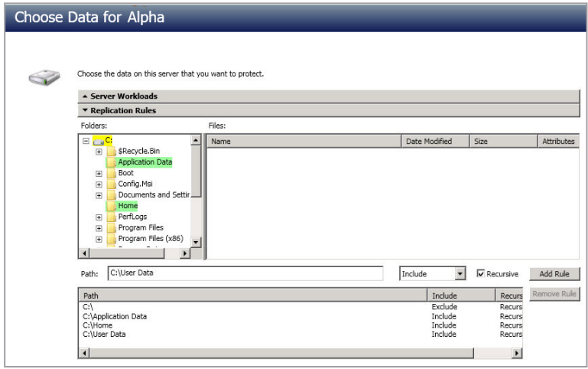Screen dimensions: 588x369
Task: Select the C:\Home rule row
Action: coord(97,325)
